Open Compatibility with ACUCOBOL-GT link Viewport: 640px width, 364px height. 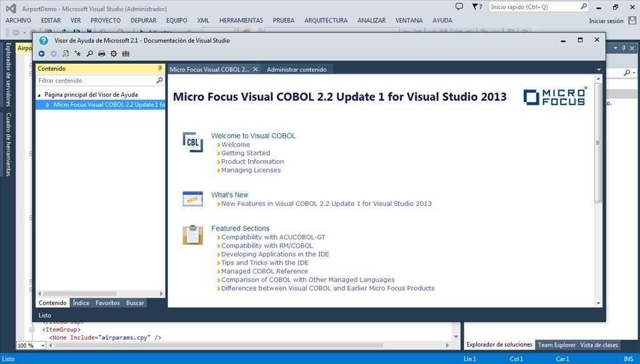[x=273, y=237]
